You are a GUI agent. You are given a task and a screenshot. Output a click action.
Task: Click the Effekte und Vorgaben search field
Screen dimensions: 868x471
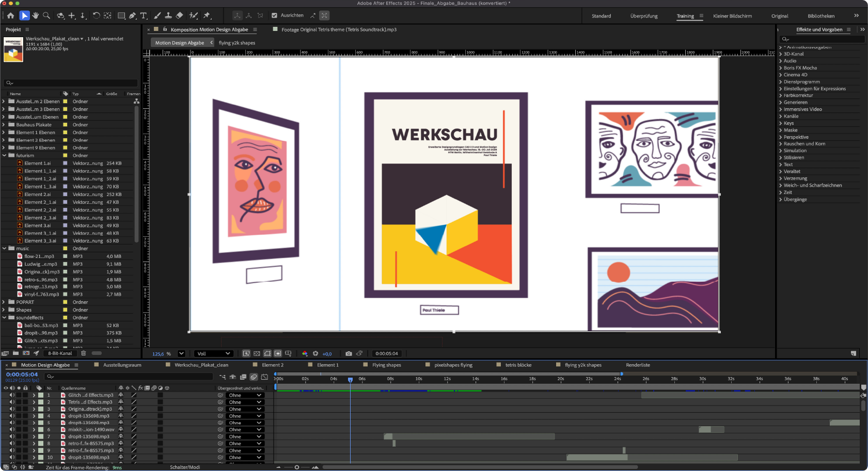[823, 39]
